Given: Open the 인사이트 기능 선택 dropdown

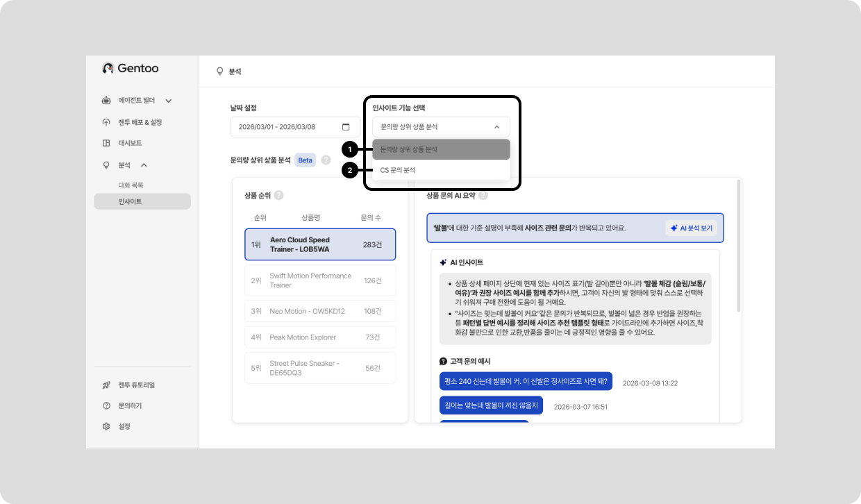Looking at the screenshot, I should 441,127.
